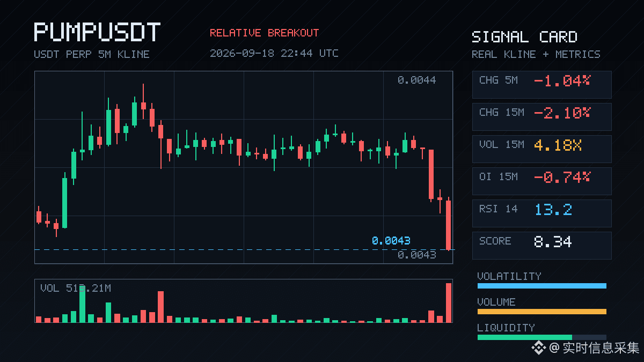Click the green LIQUIDITY bar

click(x=525, y=337)
